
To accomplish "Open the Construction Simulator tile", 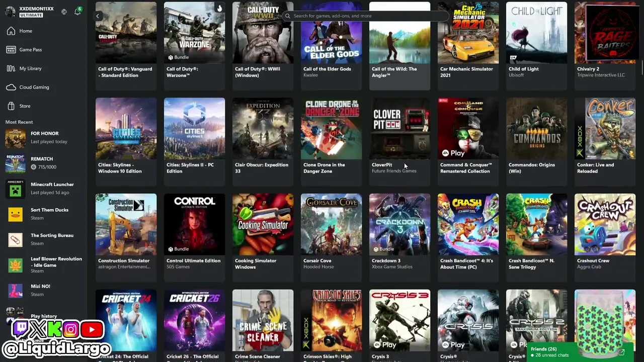I will click(126, 238).
